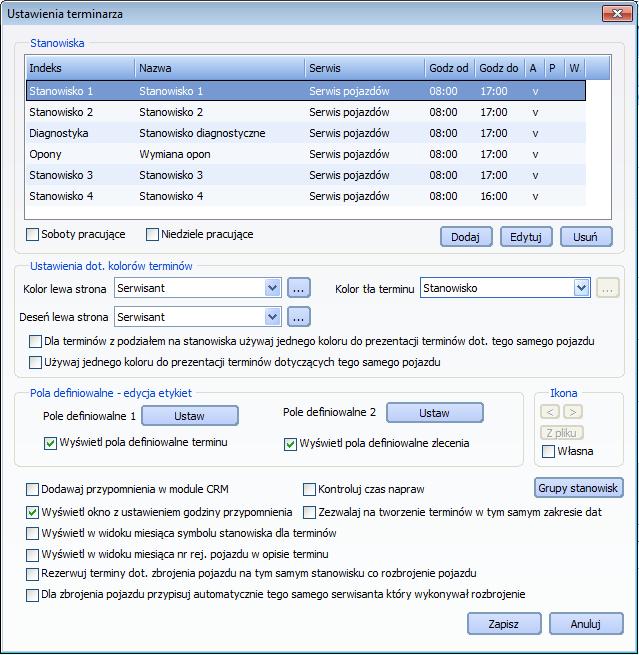Click the active v mark in Stanowisko 2 row
639x655 pixels.
tap(535, 112)
